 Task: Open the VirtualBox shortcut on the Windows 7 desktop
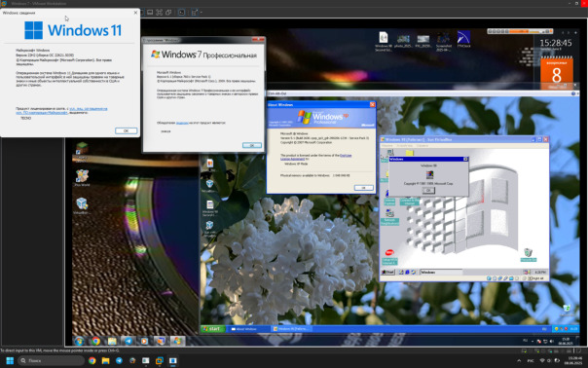tap(82, 206)
